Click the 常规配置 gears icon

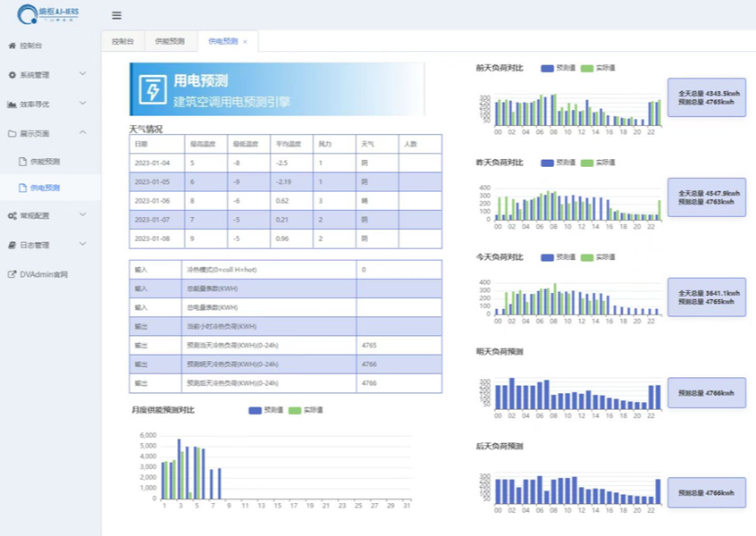[x=12, y=215]
